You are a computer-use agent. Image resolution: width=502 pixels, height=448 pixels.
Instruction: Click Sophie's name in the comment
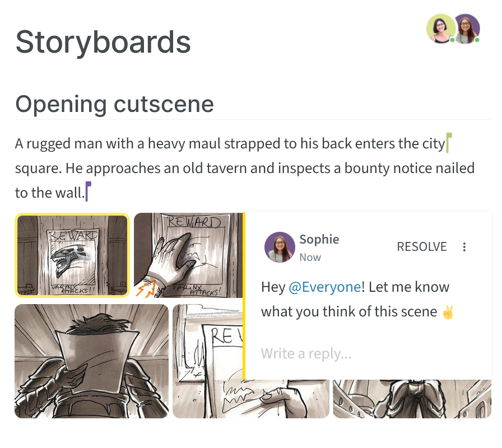click(x=319, y=239)
